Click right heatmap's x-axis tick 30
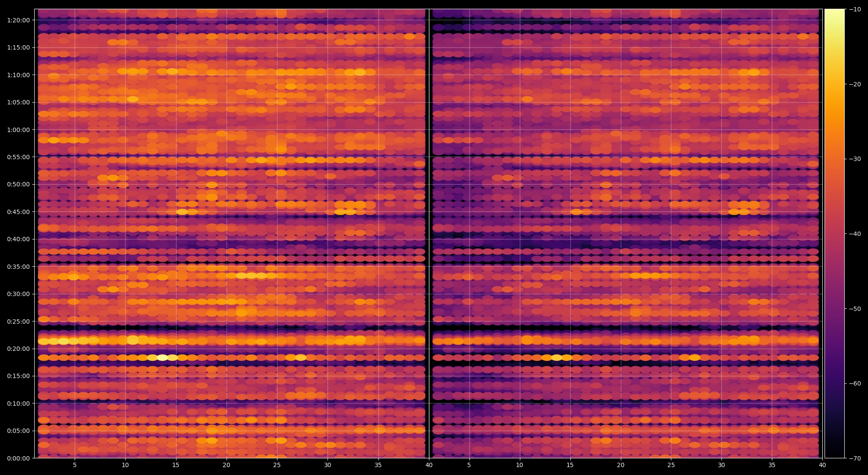868x475 pixels. pos(721,465)
